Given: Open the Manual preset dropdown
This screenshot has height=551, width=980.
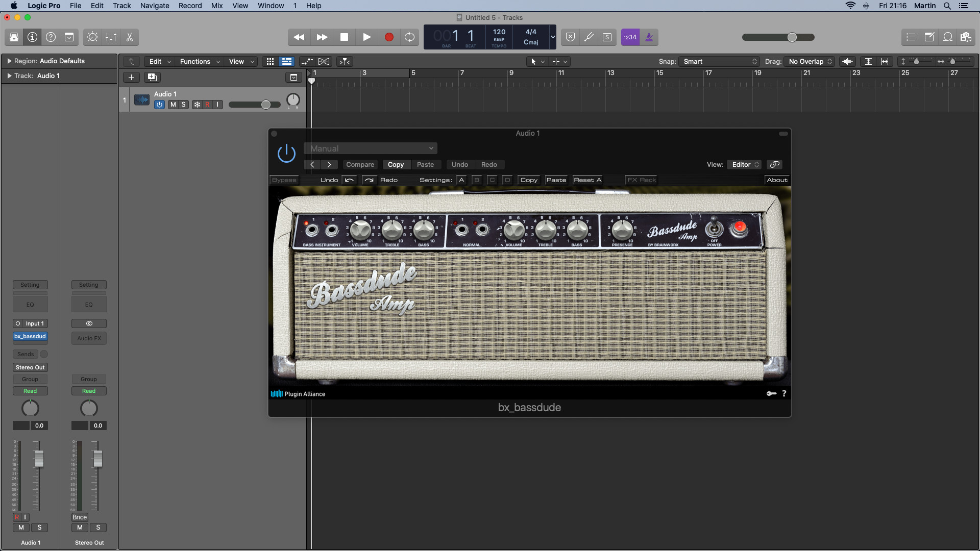Looking at the screenshot, I should tap(371, 148).
